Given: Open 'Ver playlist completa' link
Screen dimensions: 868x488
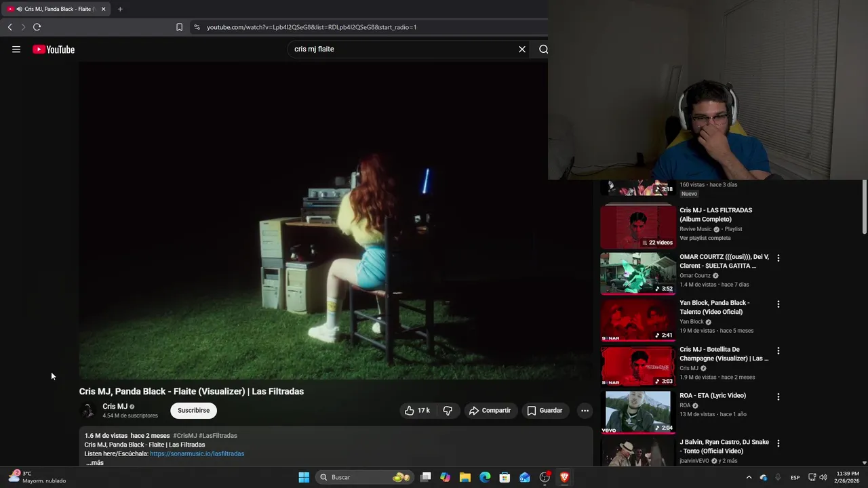Looking at the screenshot, I should (705, 239).
